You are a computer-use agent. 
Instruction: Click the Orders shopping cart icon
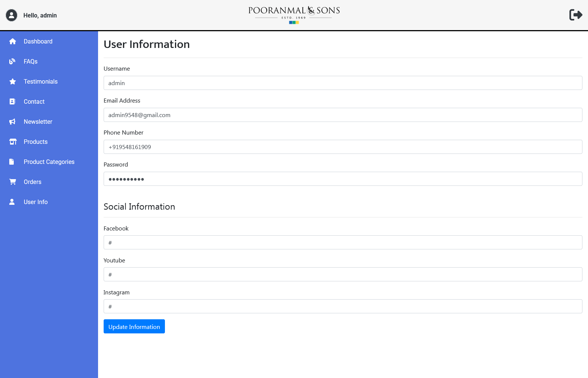pos(13,182)
